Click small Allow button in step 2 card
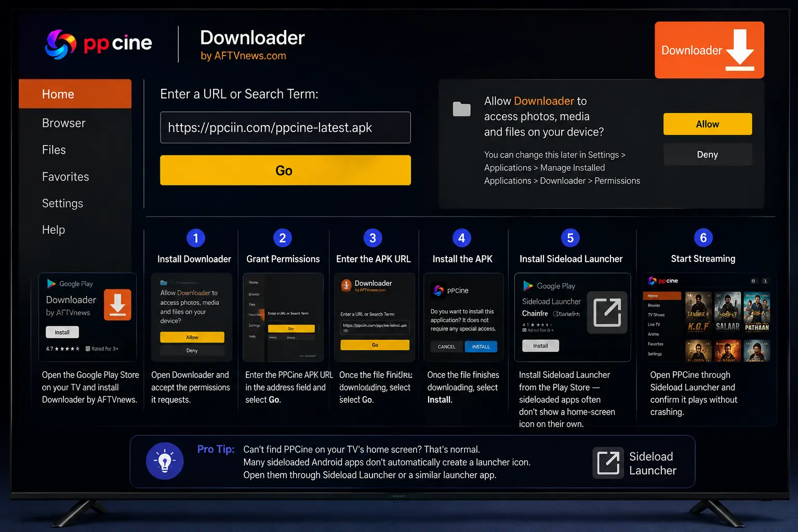Screen dimensions: 798x532 pos(192,337)
